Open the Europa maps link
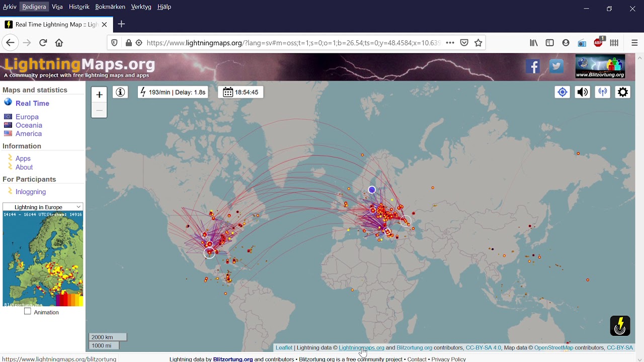Viewport: 644px width, 362px height. [x=27, y=117]
